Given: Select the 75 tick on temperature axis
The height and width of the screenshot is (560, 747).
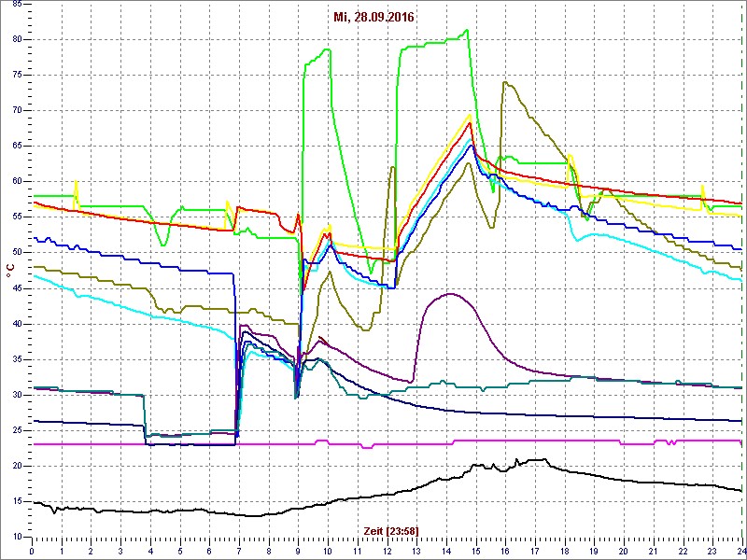Looking at the screenshot, I should coord(17,76).
